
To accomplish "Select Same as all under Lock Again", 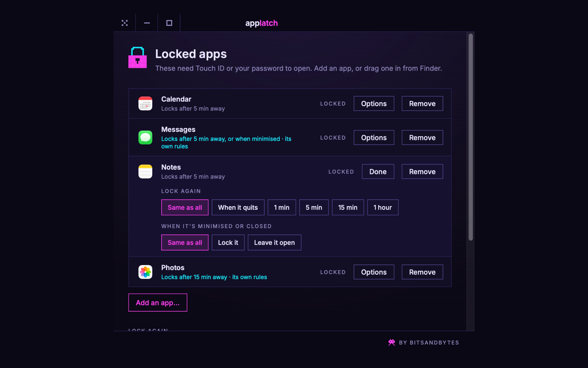I will point(185,207).
